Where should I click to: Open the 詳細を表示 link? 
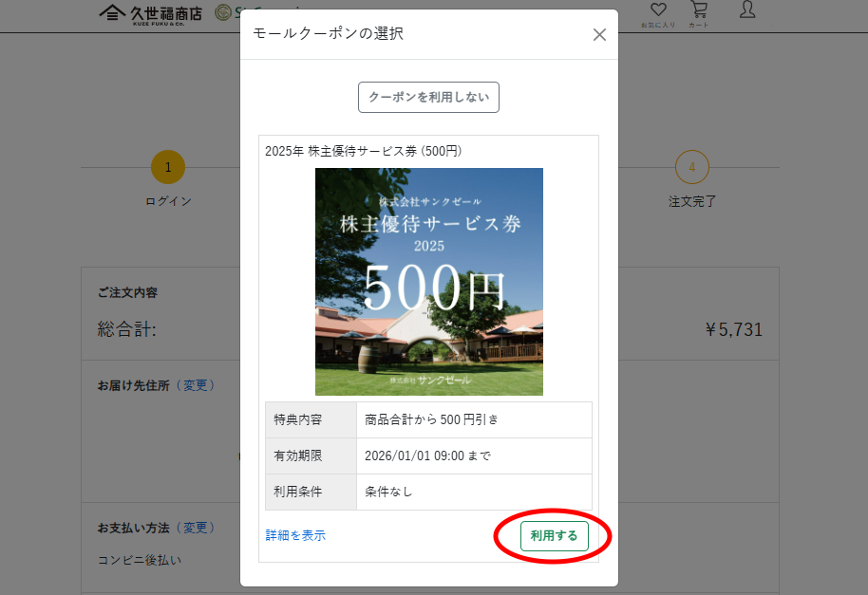pos(295,535)
